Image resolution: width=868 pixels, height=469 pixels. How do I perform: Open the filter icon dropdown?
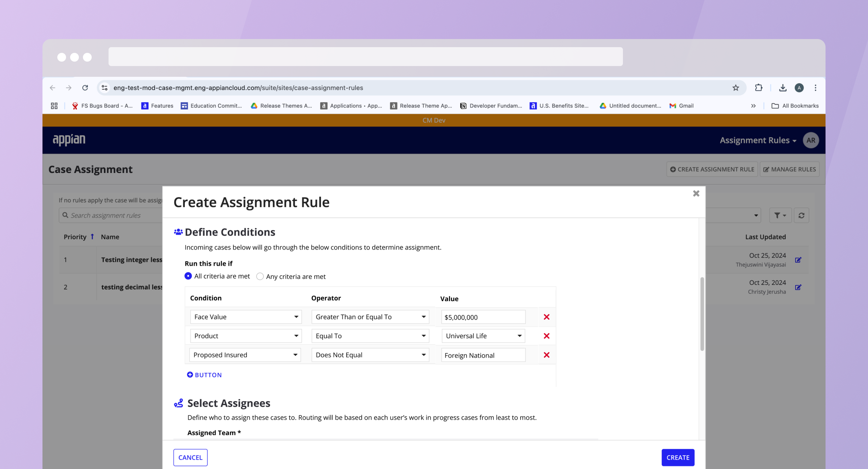(780, 215)
